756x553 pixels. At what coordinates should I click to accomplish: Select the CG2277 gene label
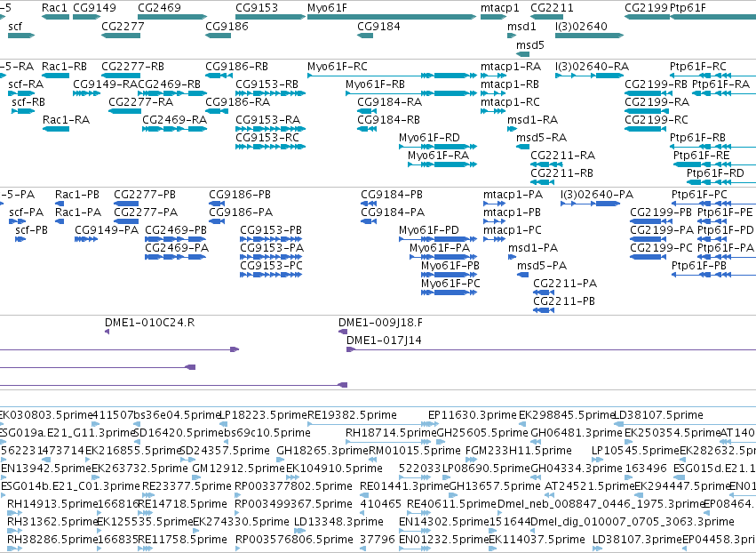tap(123, 26)
